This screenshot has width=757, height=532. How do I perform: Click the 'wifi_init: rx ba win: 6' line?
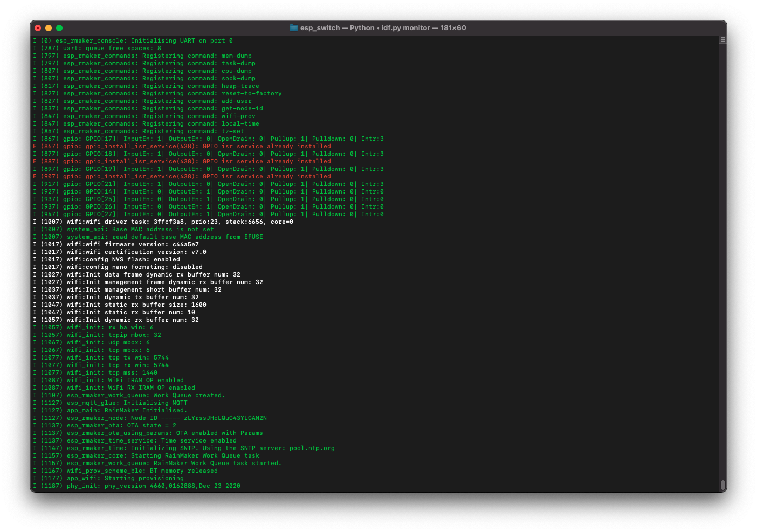93,327
